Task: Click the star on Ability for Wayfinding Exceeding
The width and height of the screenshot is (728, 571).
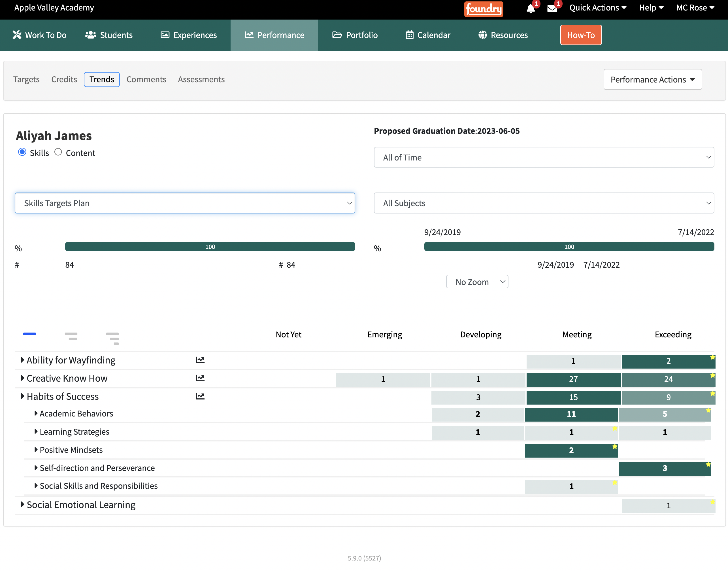Action: 712,357
